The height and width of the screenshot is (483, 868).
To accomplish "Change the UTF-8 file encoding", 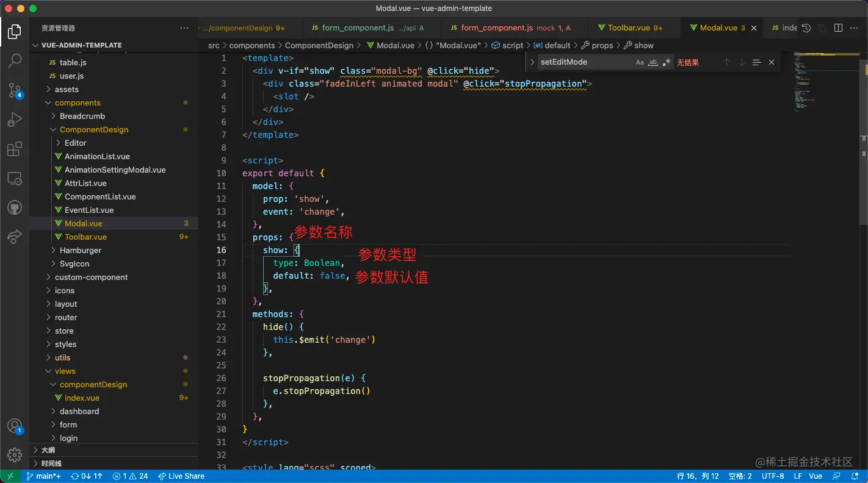I will (773, 476).
